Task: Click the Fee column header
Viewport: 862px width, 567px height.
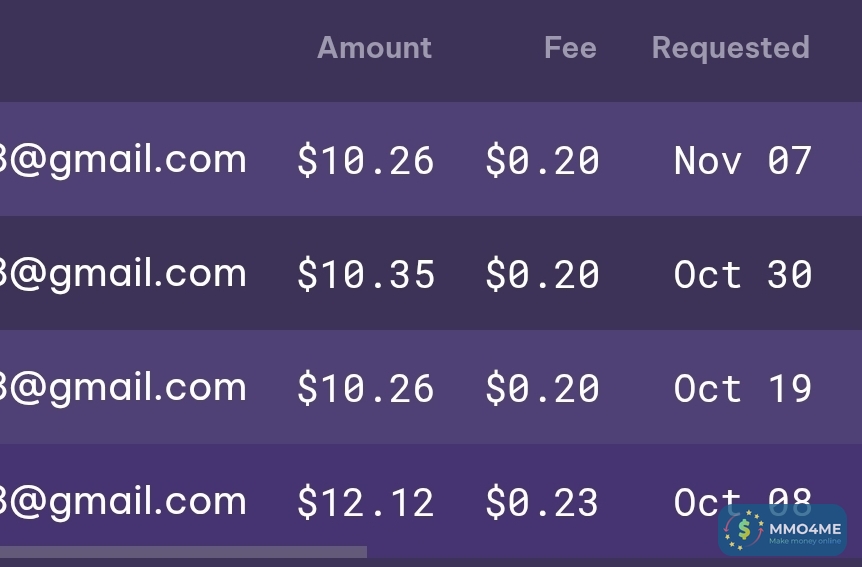Action: point(570,48)
